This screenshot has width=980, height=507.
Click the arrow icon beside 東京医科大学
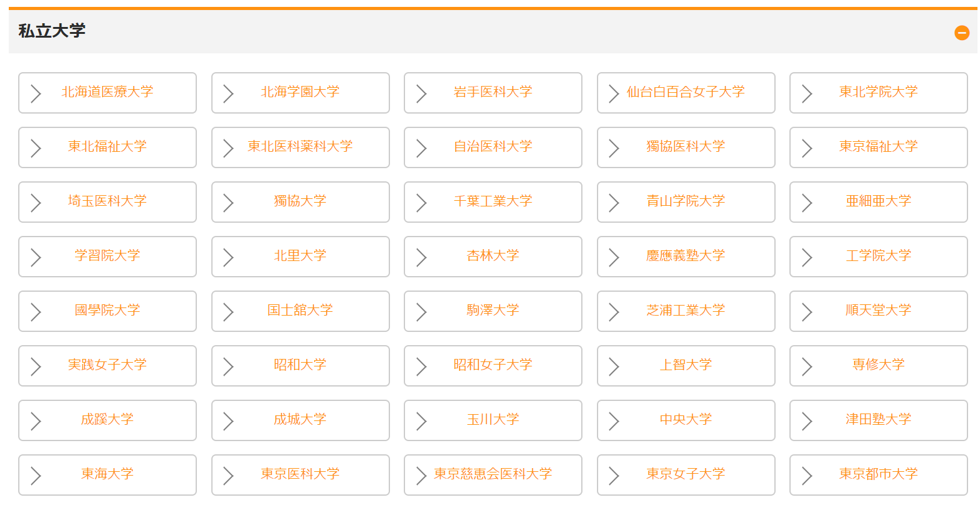[x=229, y=475]
